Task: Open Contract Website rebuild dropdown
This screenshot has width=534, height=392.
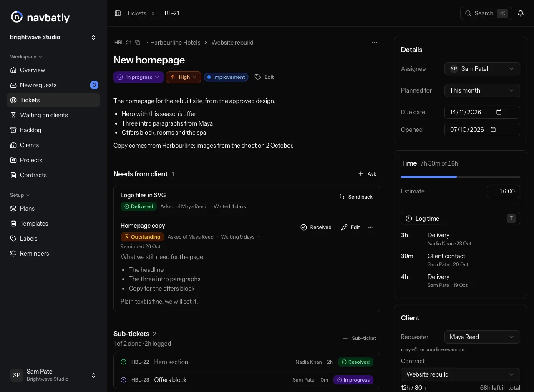Action: 461,374
